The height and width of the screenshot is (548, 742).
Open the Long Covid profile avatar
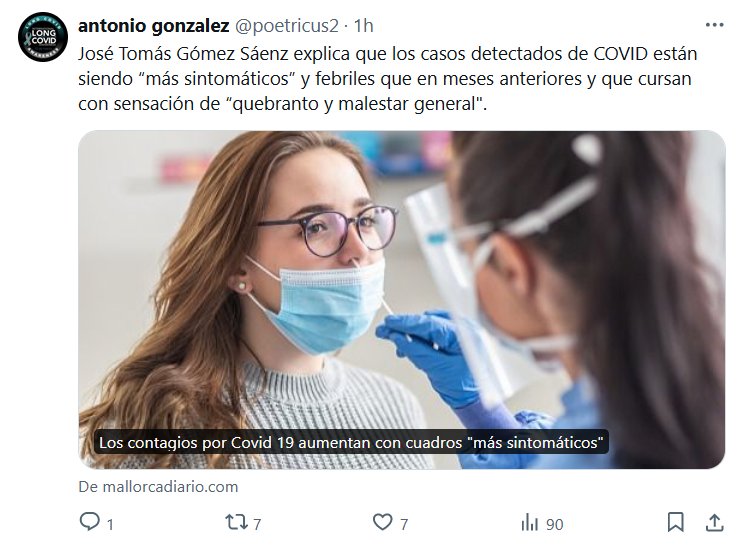click(x=43, y=37)
